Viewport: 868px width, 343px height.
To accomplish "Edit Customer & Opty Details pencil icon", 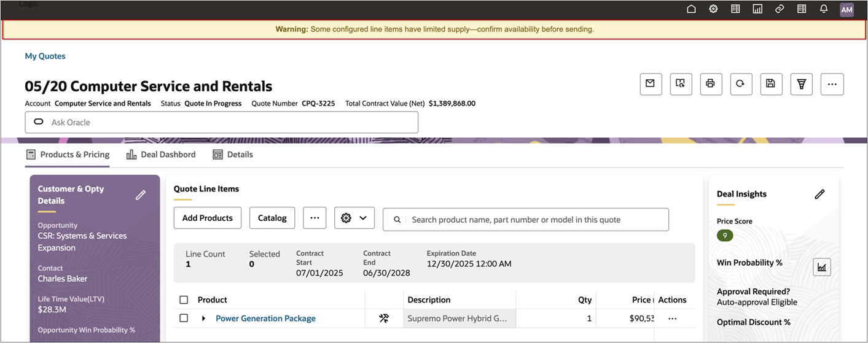I will (x=141, y=195).
